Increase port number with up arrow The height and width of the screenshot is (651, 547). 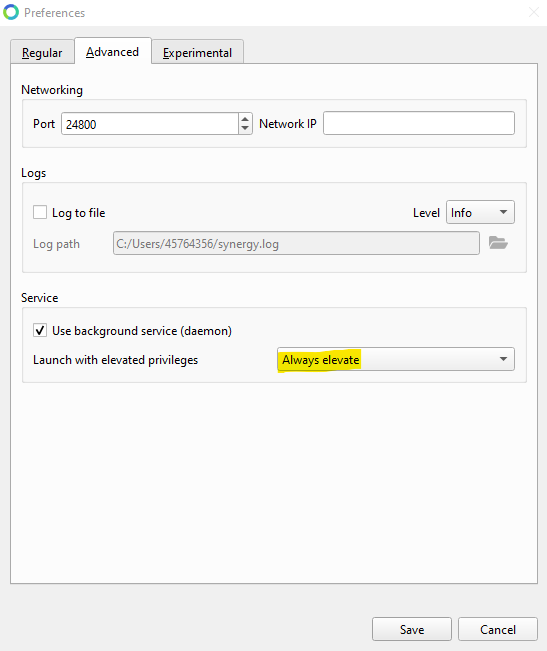[245, 118]
